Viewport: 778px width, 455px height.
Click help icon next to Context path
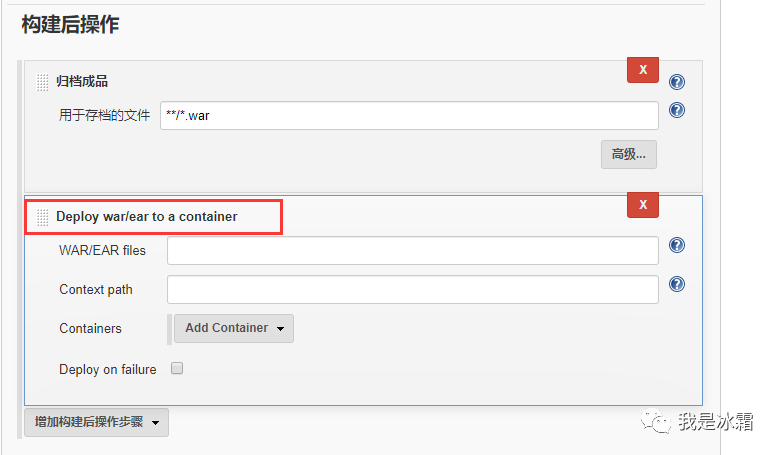(677, 284)
